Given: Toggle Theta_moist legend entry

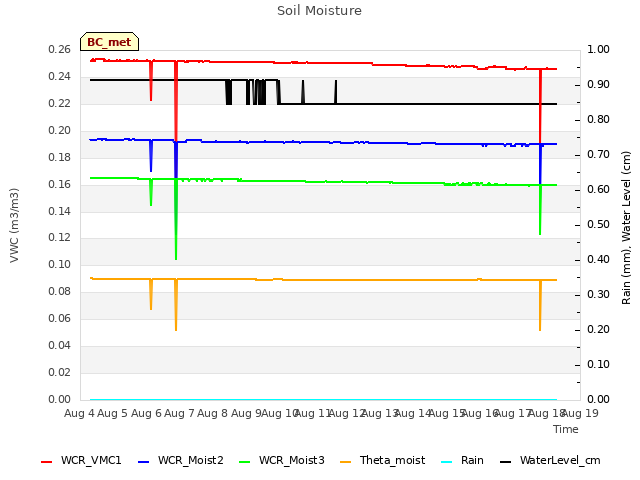Looking at the screenshot, I should (382, 460).
